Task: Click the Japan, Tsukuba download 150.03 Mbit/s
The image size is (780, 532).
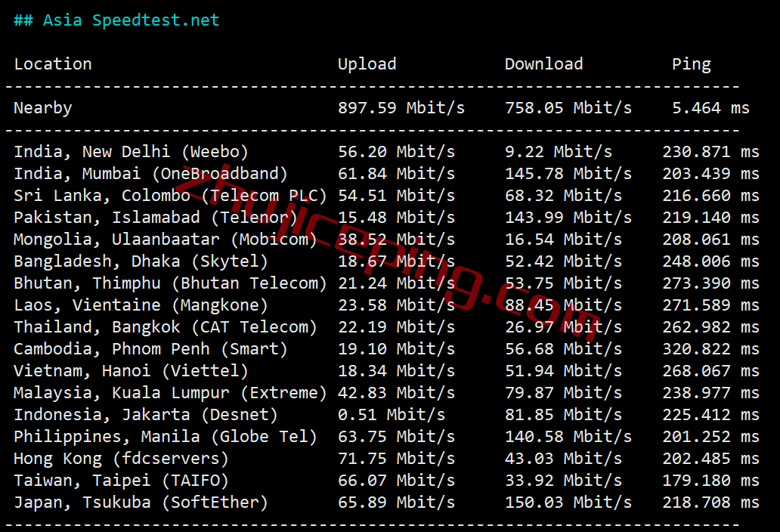Action: coord(568,503)
